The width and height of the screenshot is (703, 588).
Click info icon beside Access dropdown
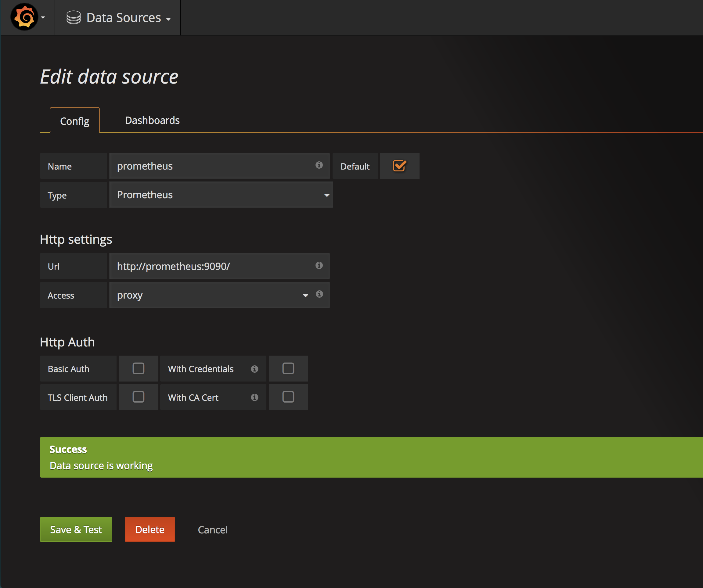coord(319,294)
